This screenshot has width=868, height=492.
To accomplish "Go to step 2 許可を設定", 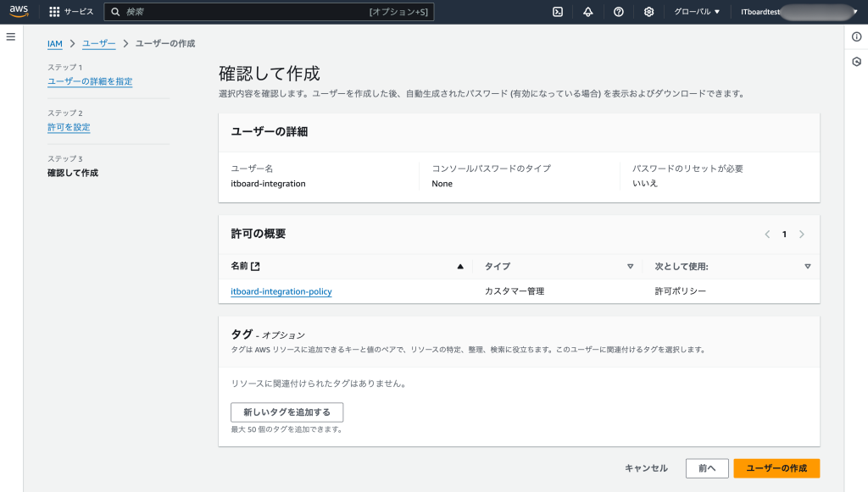I will pos(69,127).
